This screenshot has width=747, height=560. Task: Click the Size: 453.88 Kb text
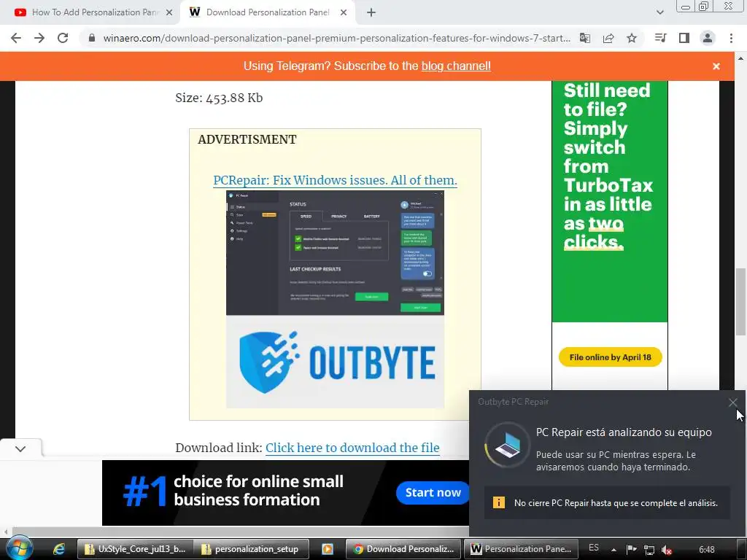pyautogui.click(x=219, y=98)
